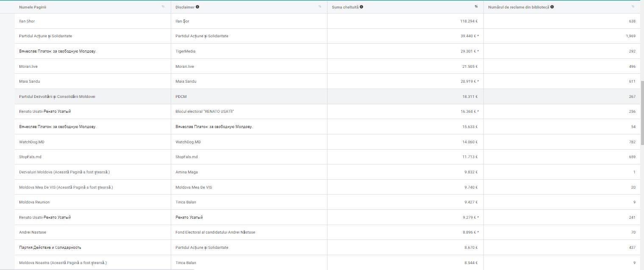Click the TigerMedia disclaimer cell
644x270 pixels.
[186, 51]
